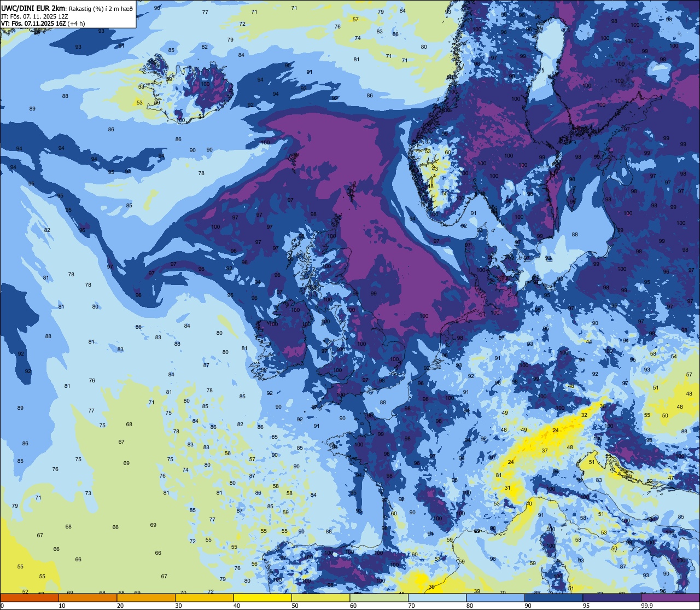Click the '10' legend scale label

coord(62,606)
